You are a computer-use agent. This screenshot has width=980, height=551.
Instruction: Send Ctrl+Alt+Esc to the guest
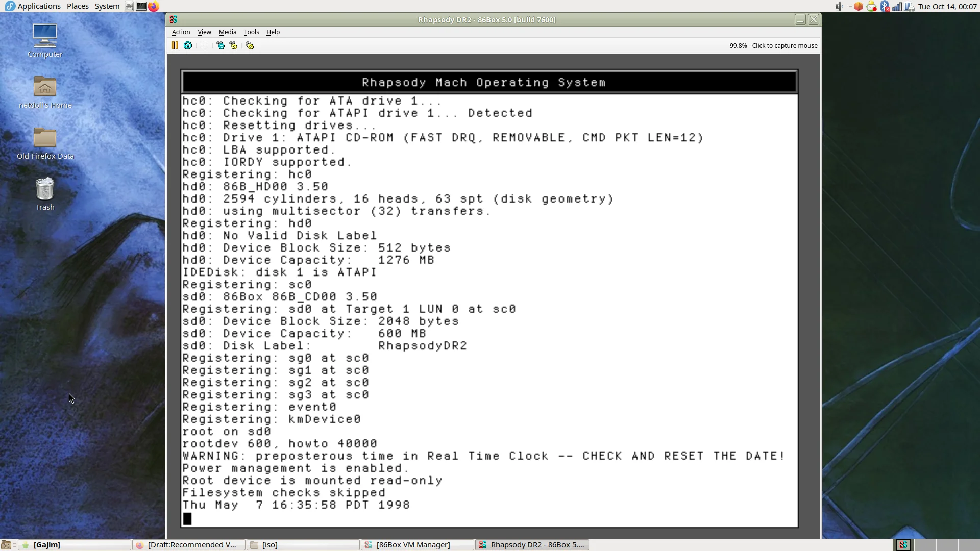click(x=233, y=45)
